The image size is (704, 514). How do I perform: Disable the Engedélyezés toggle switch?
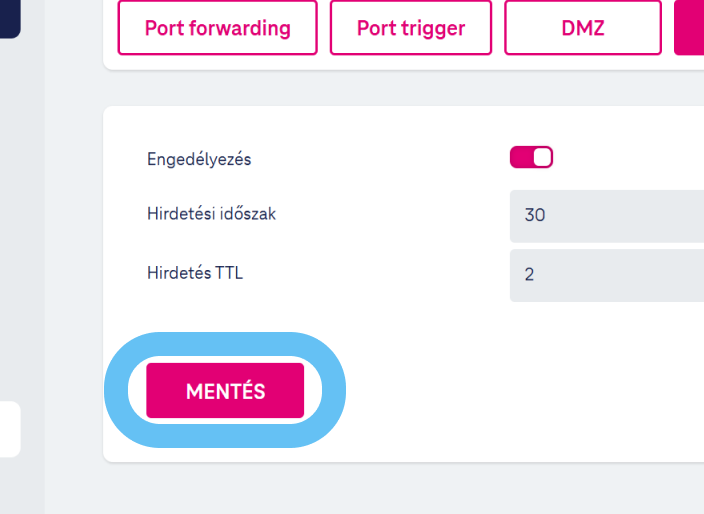click(531, 158)
